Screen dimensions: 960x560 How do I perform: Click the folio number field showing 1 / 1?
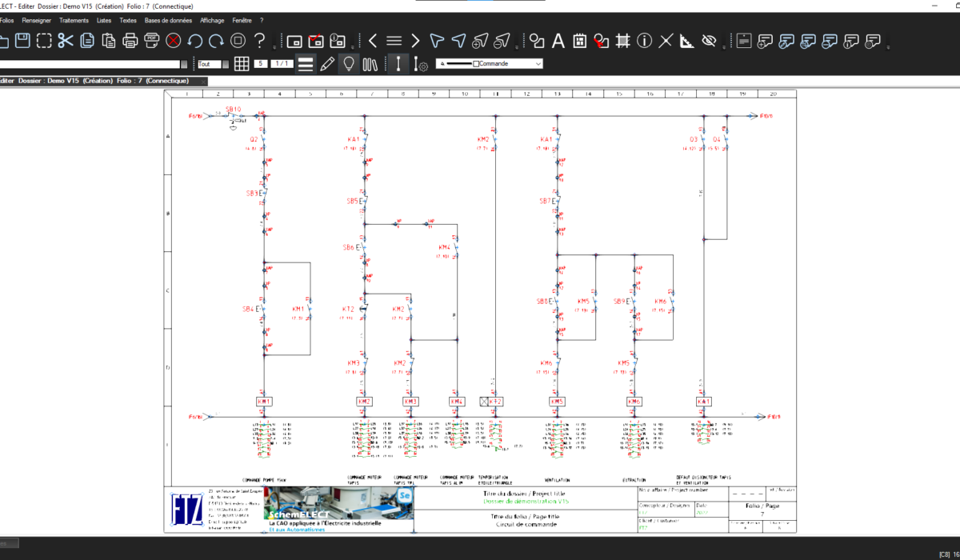[x=282, y=63]
